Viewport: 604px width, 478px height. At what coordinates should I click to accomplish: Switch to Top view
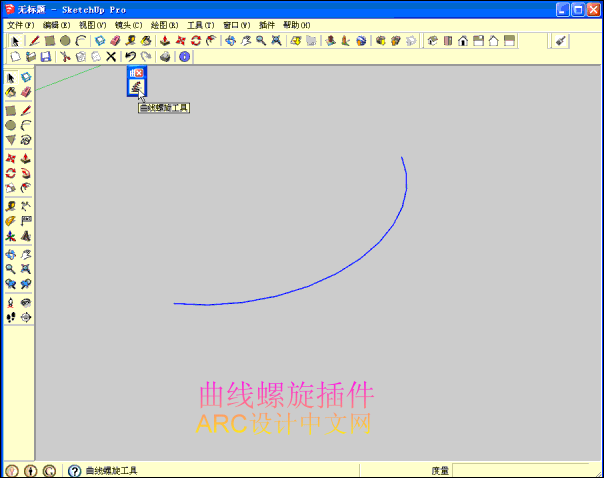tap(448, 41)
